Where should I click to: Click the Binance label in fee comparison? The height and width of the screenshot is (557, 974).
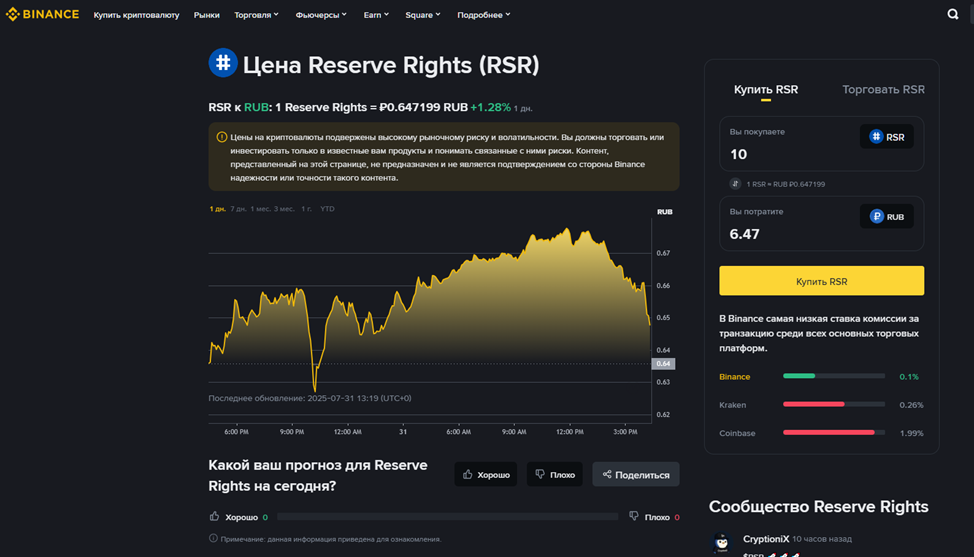[x=734, y=377]
